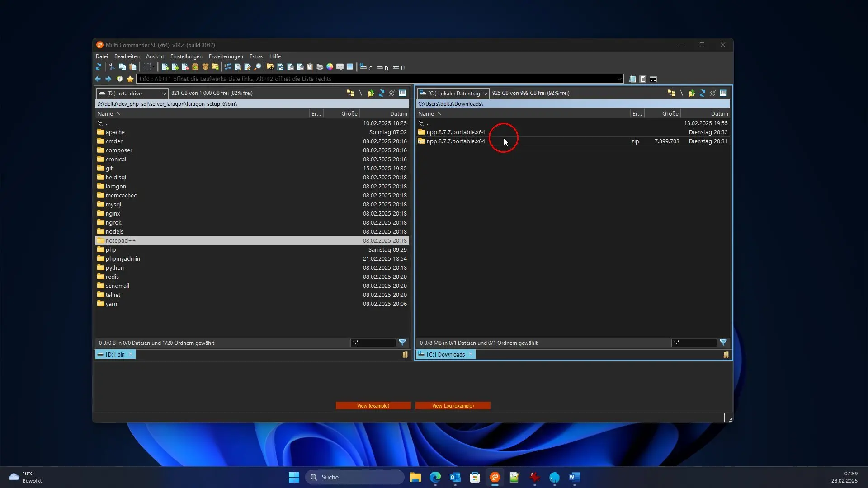Click the Cut (scissors) toolbar icon
868x488 pixels.
pos(112,67)
